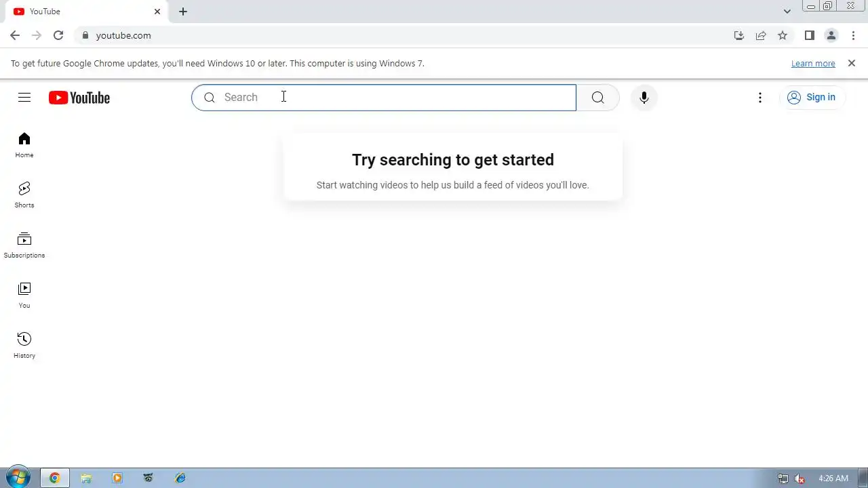The image size is (868, 488).
Task: Click Learn more link in update bar
Action: pyautogui.click(x=813, y=63)
